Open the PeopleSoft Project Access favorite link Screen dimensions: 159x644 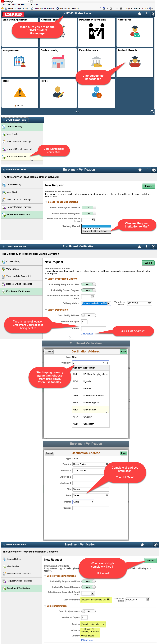[17, 8]
